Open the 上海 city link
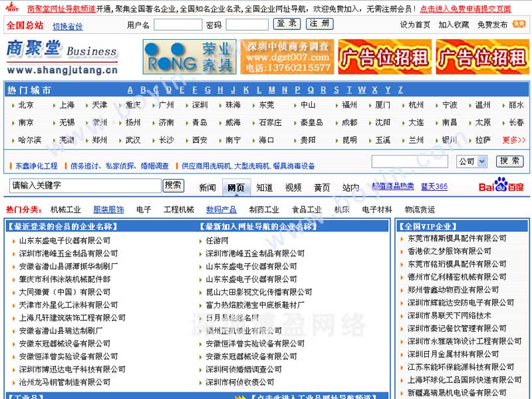This screenshot has height=399, width=532. tap(67, 105)
